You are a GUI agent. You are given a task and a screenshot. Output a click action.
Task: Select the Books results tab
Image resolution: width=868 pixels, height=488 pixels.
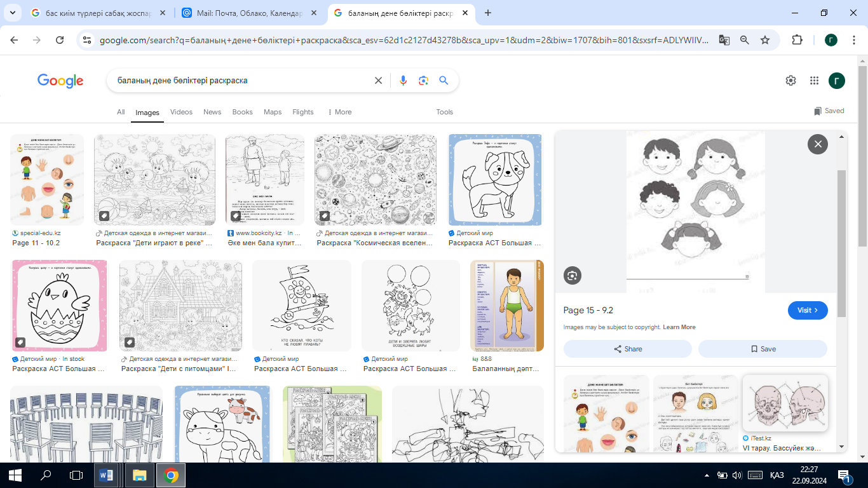[242, 112]
